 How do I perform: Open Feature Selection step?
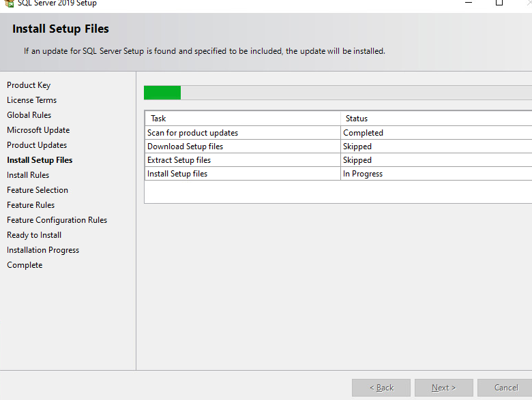38,190
